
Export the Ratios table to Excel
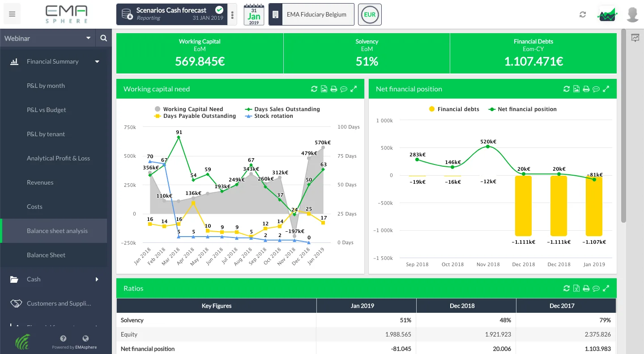(576, 289)
